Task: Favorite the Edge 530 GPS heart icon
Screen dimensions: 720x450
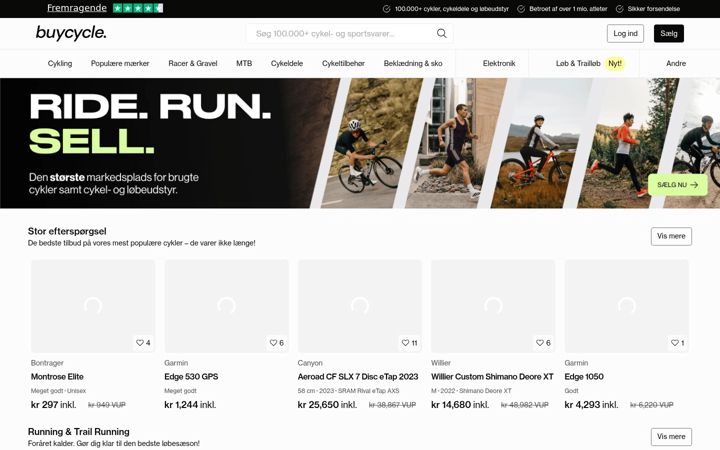Action: click(x=273, y=343)
